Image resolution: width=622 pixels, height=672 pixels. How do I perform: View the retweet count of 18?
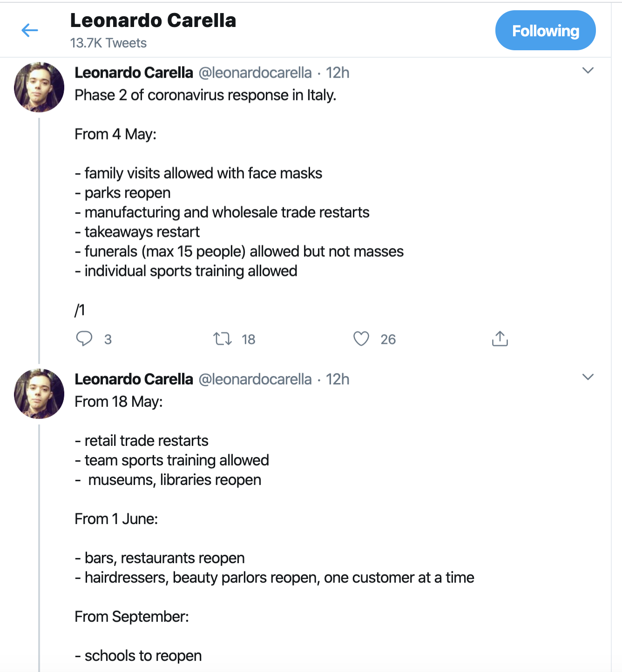click(249, 340)
